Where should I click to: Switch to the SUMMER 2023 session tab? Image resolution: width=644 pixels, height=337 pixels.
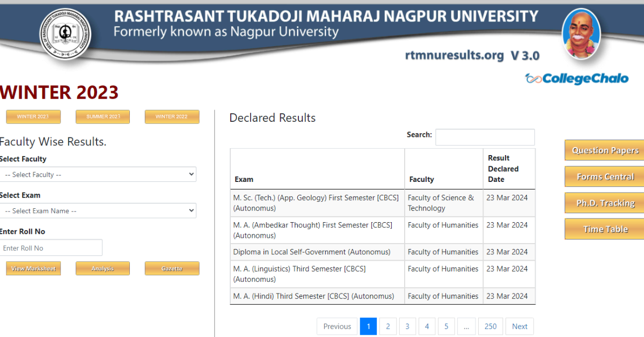[x=103, y=117]
